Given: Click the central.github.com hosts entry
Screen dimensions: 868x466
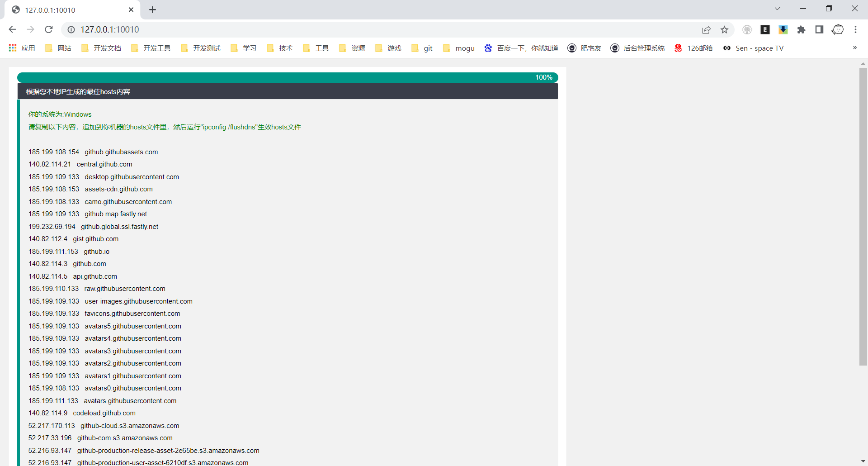Looking at the screenshot, I should [80, 164].
